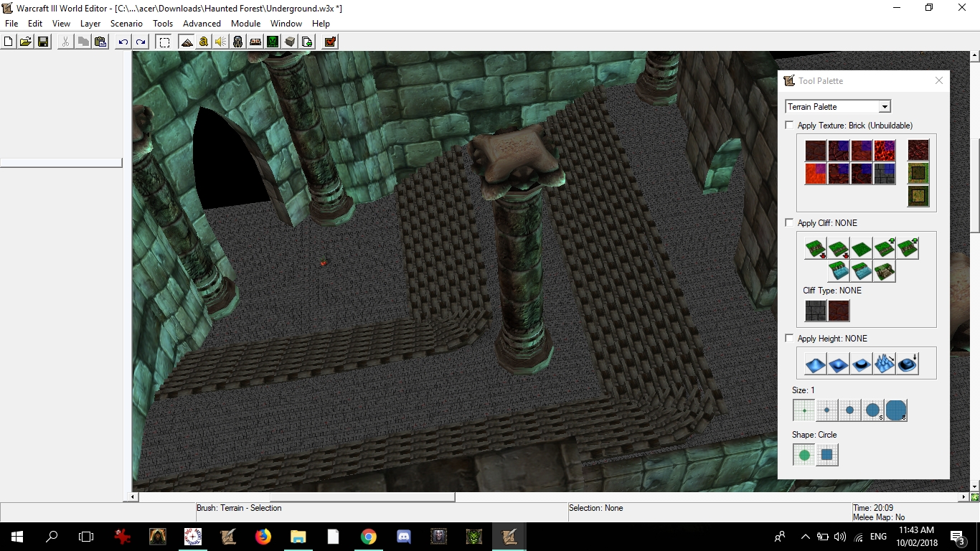Enable the Apply Height checkbox
Image resolution: width=980 pixels, height=551 pixels.
(x=790, y=339)
